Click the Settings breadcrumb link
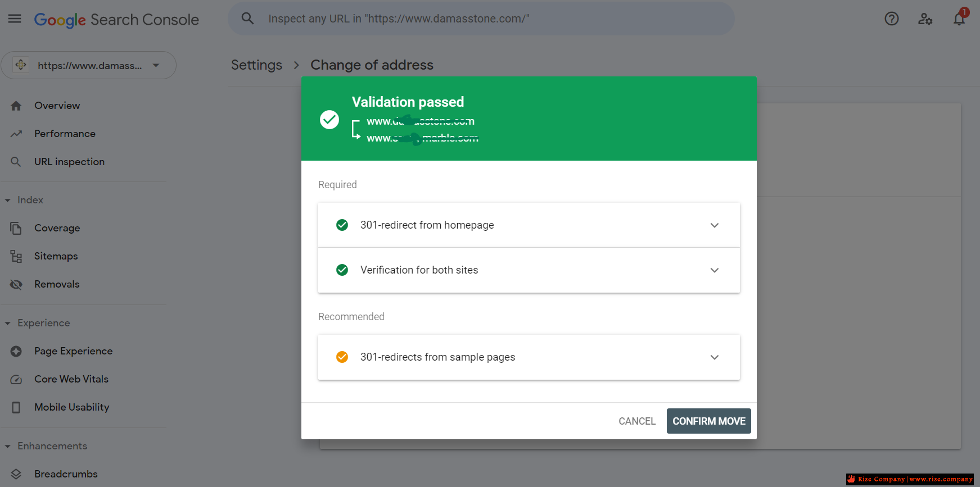The width and height of the screenshot is (980, 487). [256, 65]
